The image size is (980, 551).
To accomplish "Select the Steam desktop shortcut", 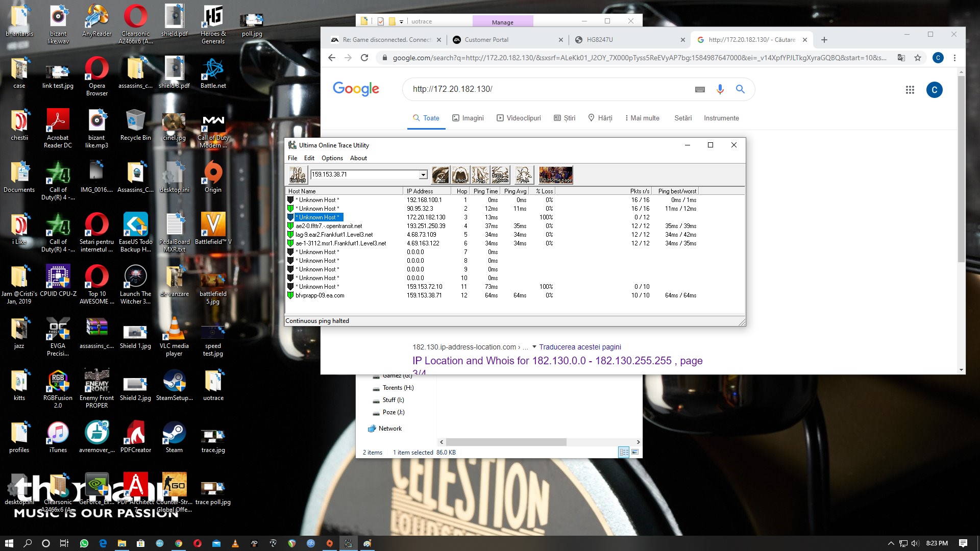I will pyautogui.click(x=174, y=437).
